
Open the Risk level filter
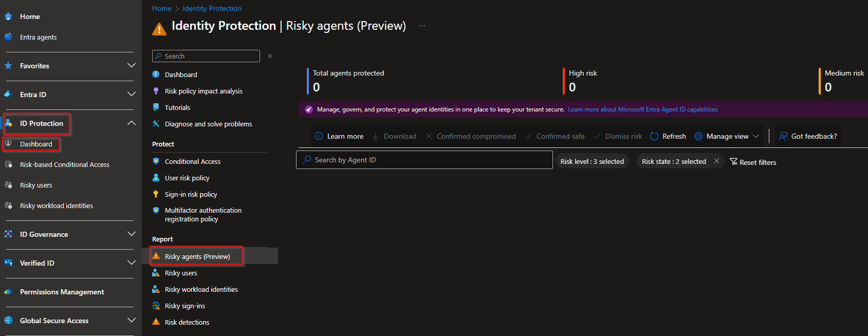(592, 161)
